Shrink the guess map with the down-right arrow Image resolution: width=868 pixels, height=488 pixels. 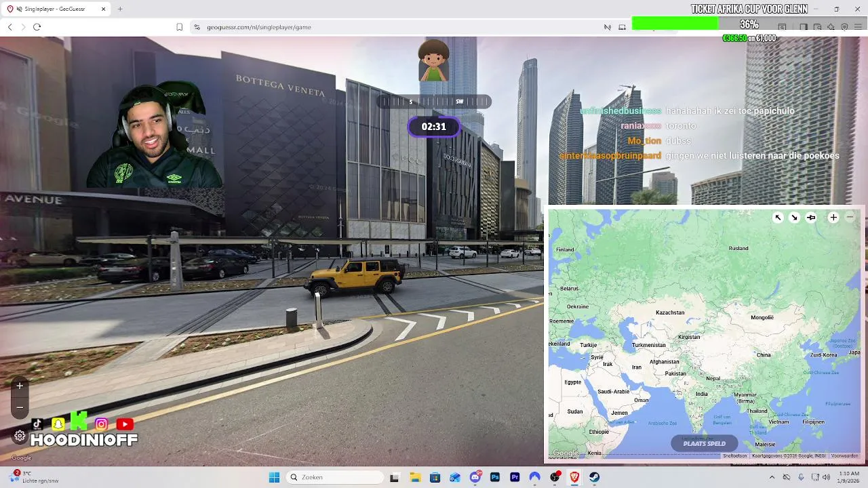click(794, 218)
